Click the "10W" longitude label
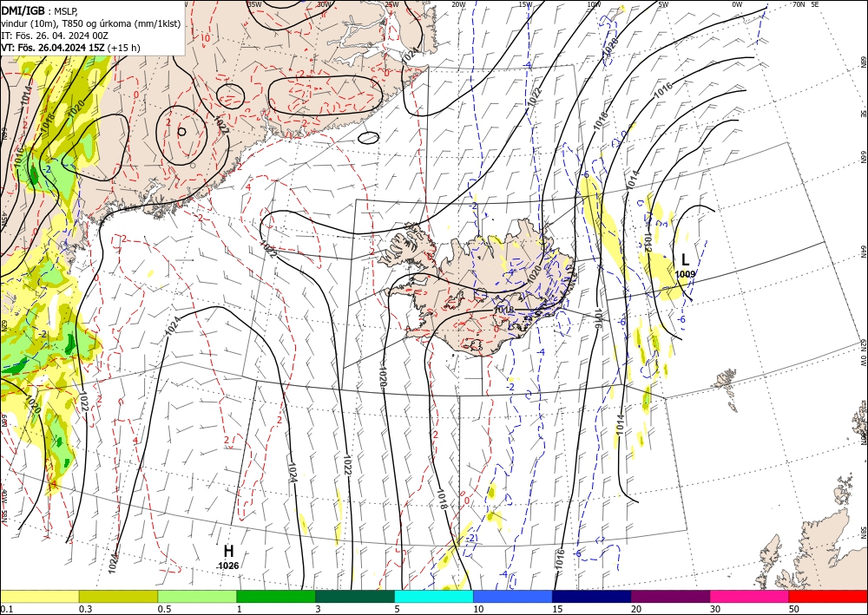868x615 pixels. tap(594, 4)
